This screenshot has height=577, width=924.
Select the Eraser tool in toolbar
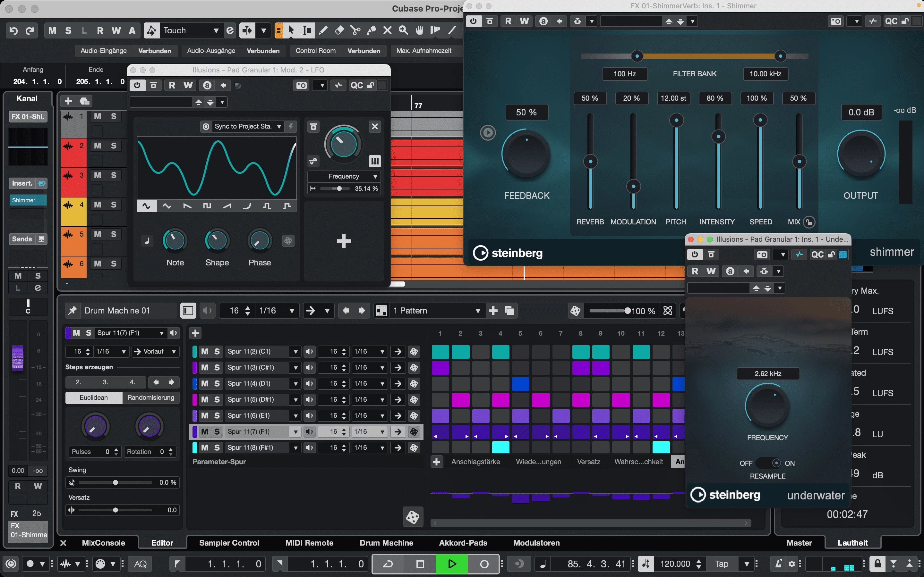click(339, 30)
